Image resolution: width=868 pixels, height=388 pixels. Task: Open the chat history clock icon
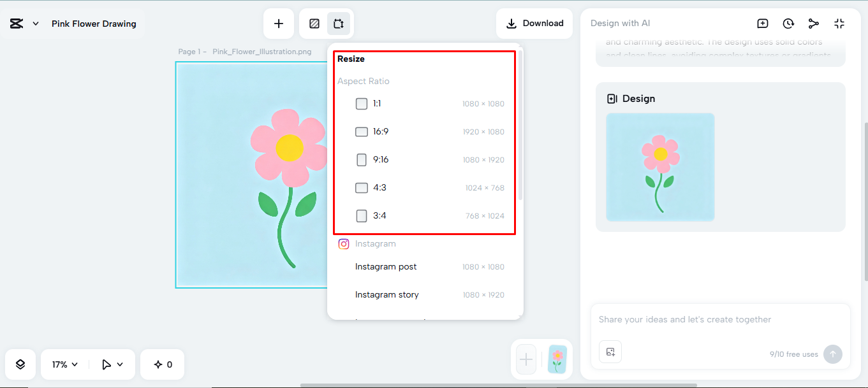(788, 23)
